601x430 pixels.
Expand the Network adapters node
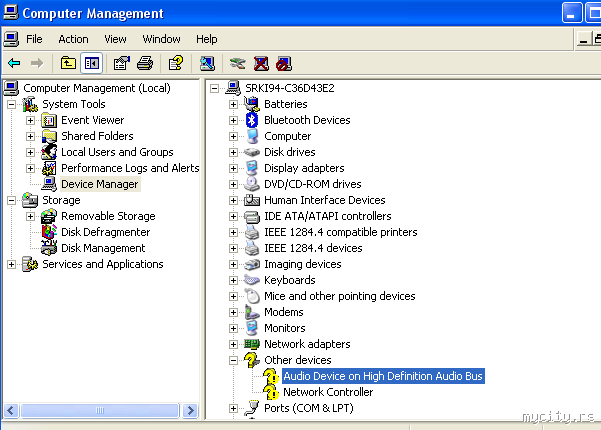pyautogui.click(x=233, y=344)
